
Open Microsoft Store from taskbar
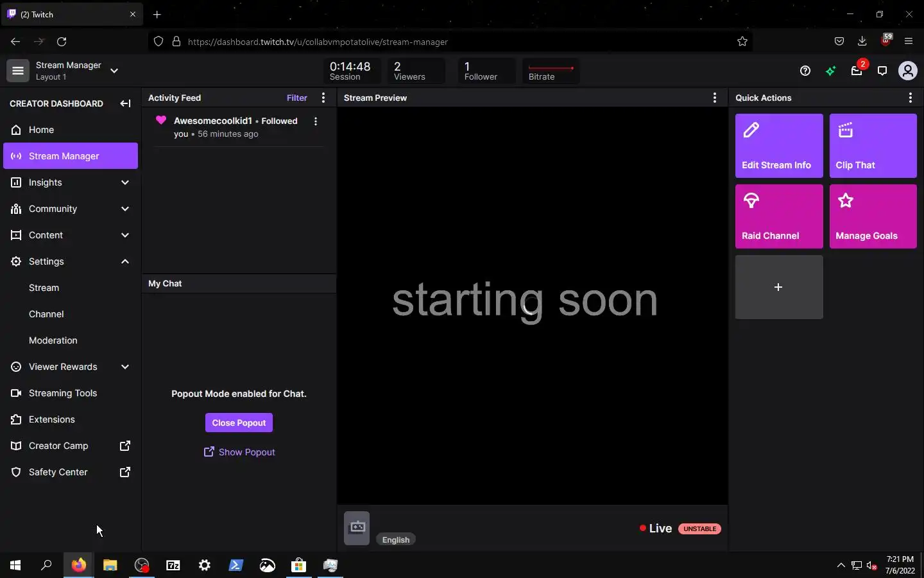pos(298,565)
